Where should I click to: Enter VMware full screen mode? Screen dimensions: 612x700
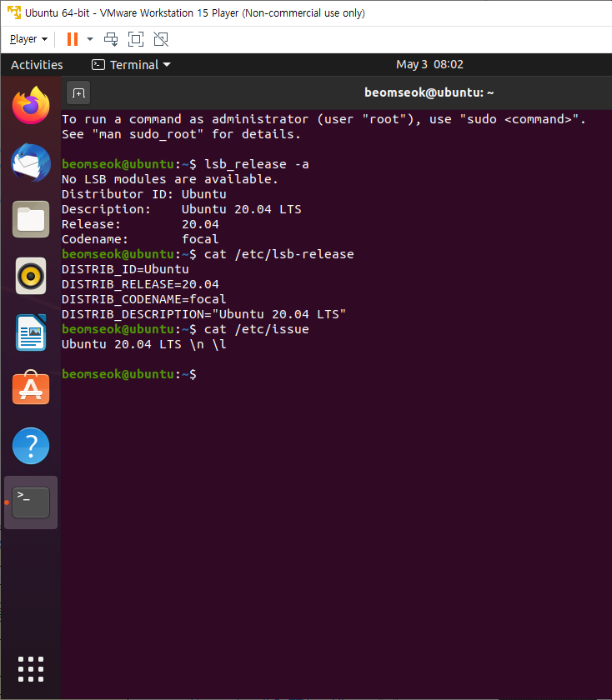[x=136, y=39]
